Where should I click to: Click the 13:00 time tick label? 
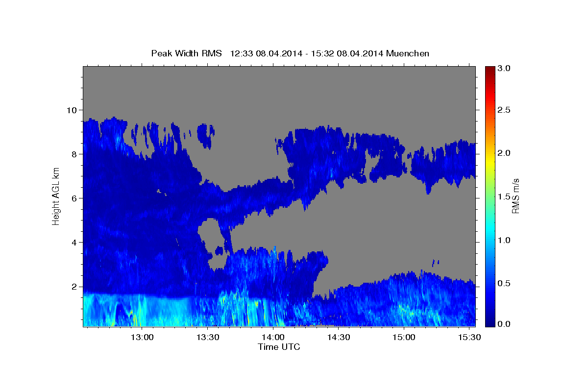click(142, 338)
